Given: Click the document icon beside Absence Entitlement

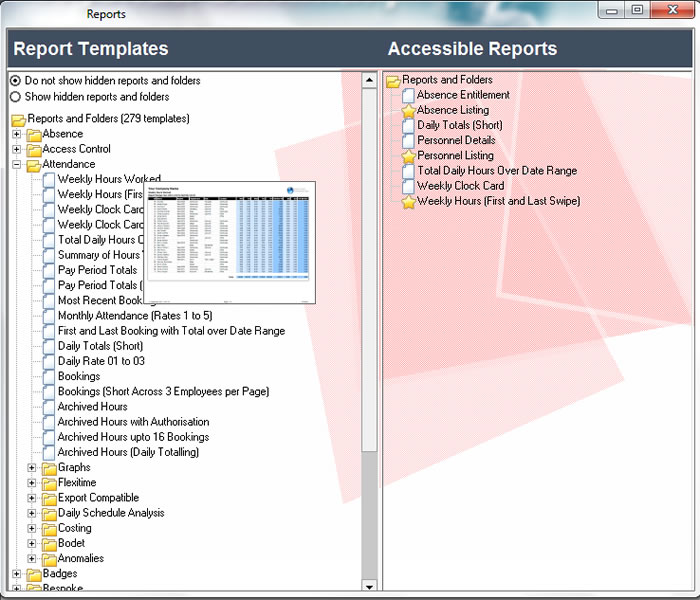Looking at the screenshot, I should (x=408, y=96).
